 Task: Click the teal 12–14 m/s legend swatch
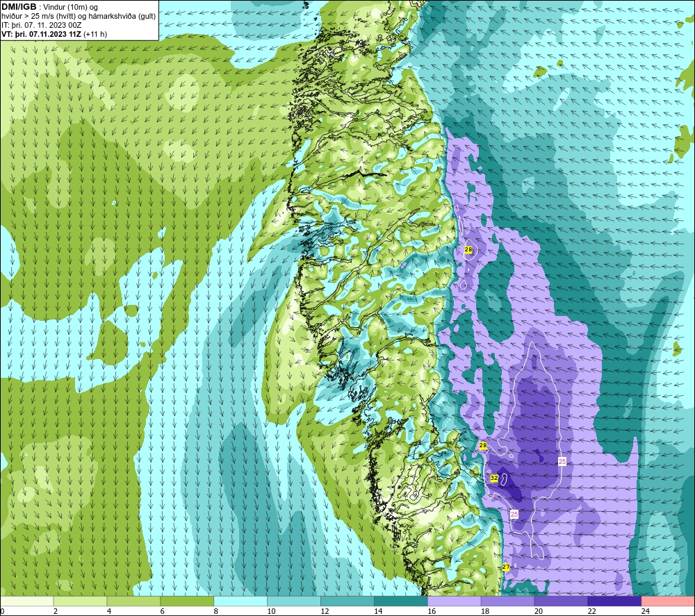point(347,601)
